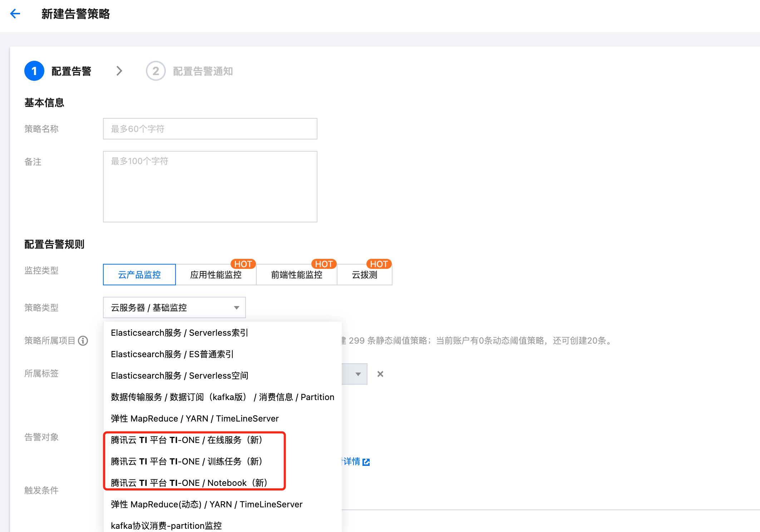Image resolution: width=760 pixels, height=532 pixels.
Task: Click the step 1 circle icon
Action: pyautogui.click(x=34, y=71)
